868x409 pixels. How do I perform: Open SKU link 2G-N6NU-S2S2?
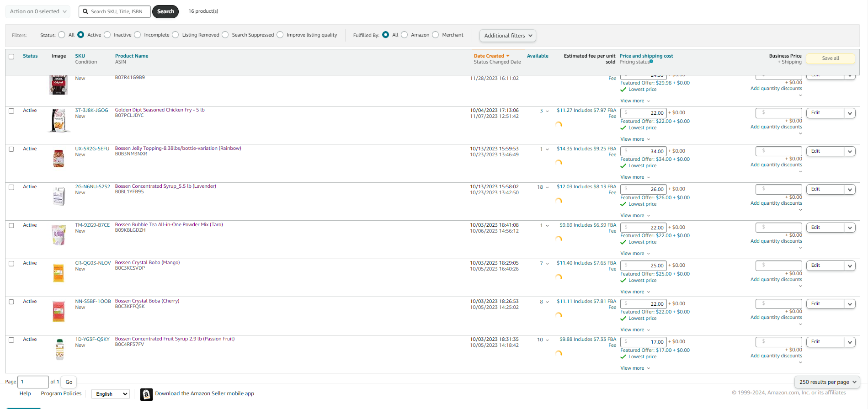point(93,187)
